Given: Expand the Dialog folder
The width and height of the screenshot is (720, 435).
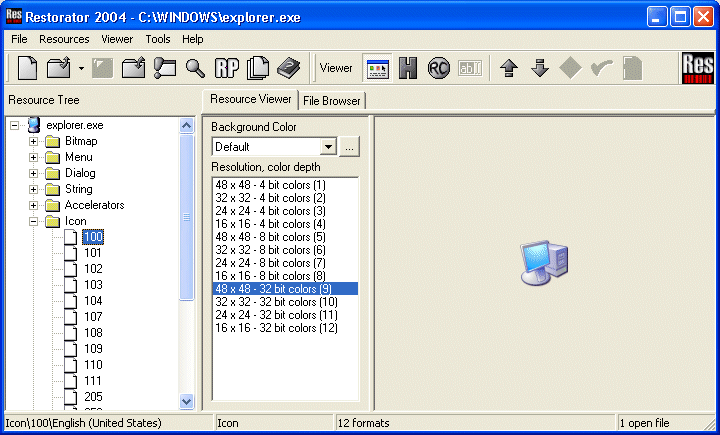Looking at the screenshot, I should [33, 174].
